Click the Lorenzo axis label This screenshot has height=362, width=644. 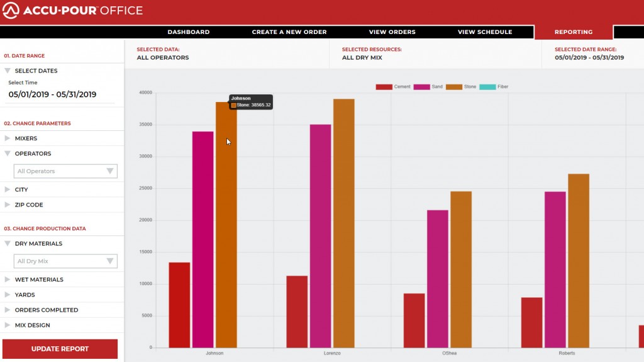(x=332, y=353)
